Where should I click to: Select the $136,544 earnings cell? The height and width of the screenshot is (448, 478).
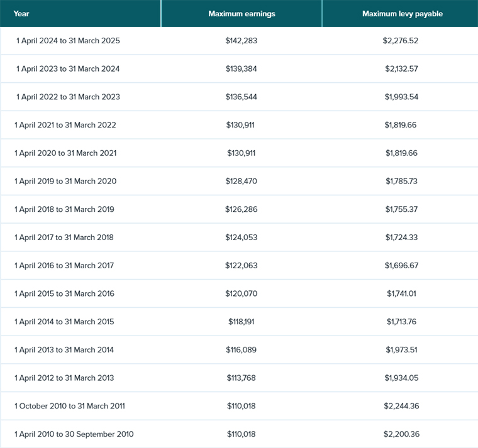click(242, 97)
